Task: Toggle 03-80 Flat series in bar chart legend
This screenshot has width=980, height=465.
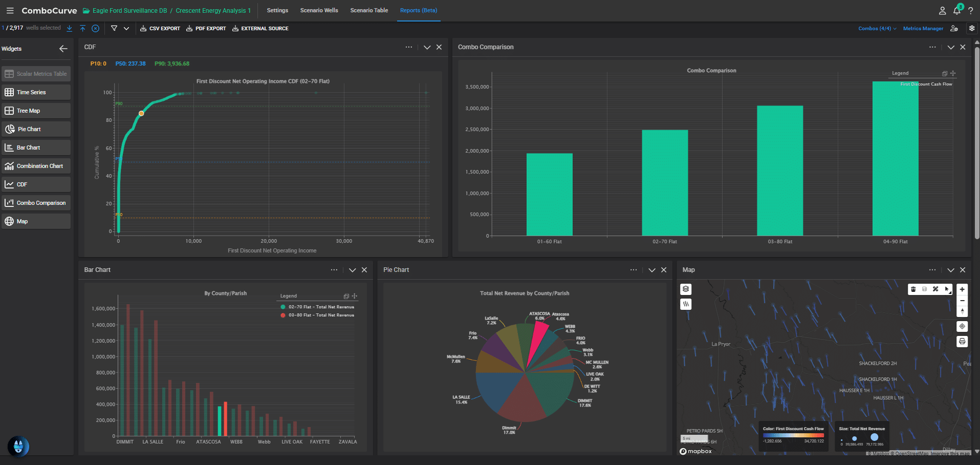Action: pos(317,315)
